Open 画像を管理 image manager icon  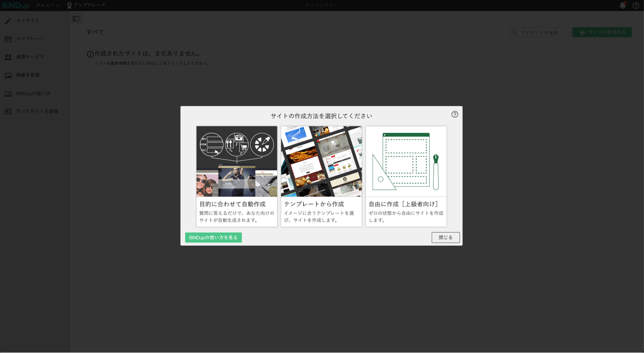pos(8,75)
